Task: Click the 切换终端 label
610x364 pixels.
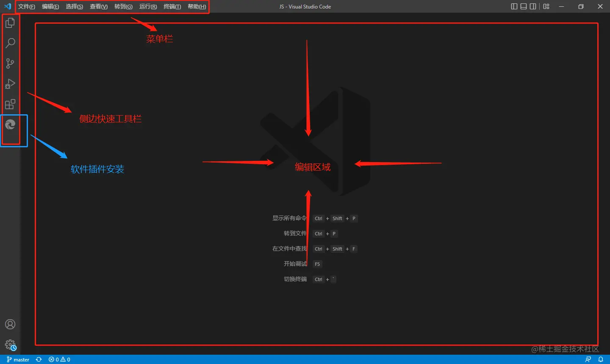Action: tap(295, 279)
